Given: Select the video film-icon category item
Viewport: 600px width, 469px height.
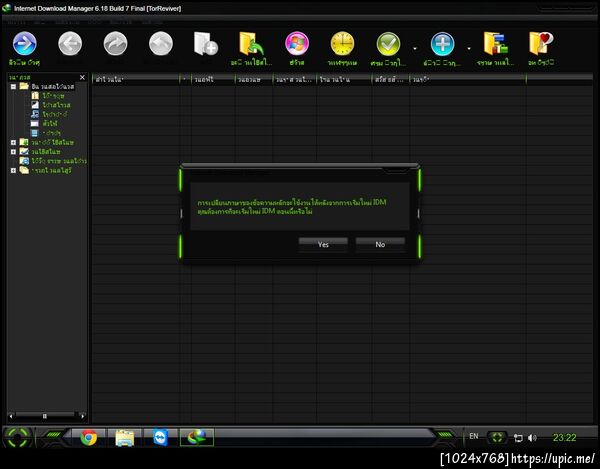Looking at the screenshot, I should tap(46, 133).
